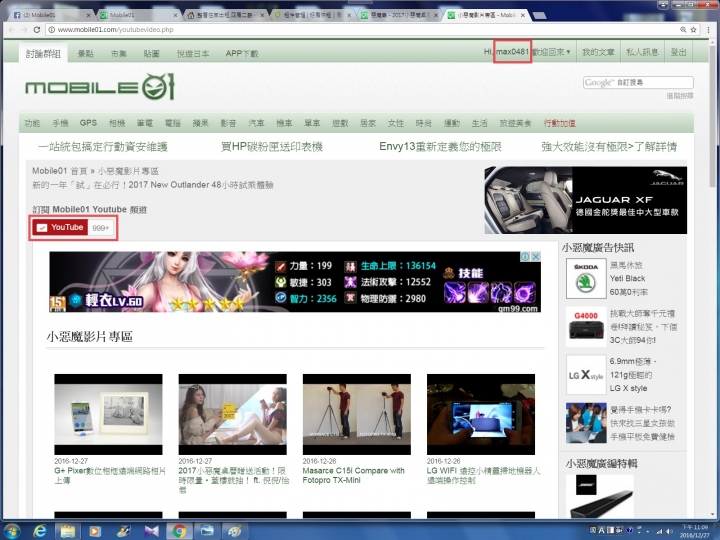Click the taskbar clock showing 11:09

tap(695, 531)
